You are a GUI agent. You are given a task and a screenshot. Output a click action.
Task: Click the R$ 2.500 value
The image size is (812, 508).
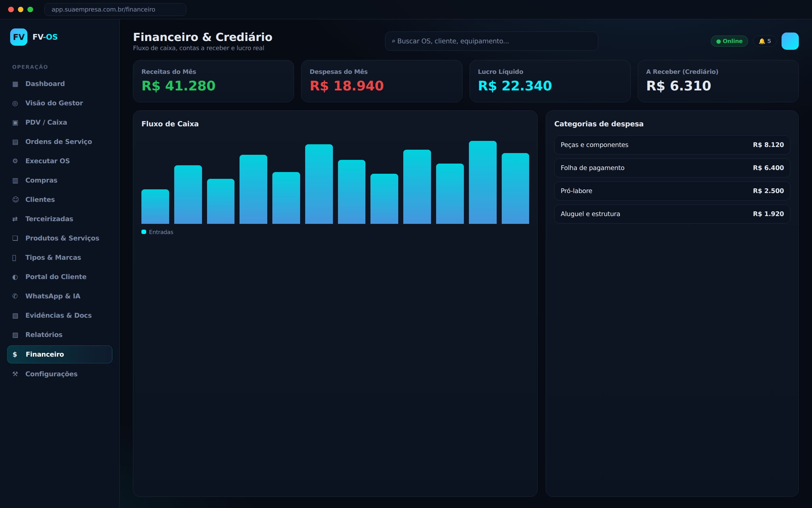click(x=768, y=191)
